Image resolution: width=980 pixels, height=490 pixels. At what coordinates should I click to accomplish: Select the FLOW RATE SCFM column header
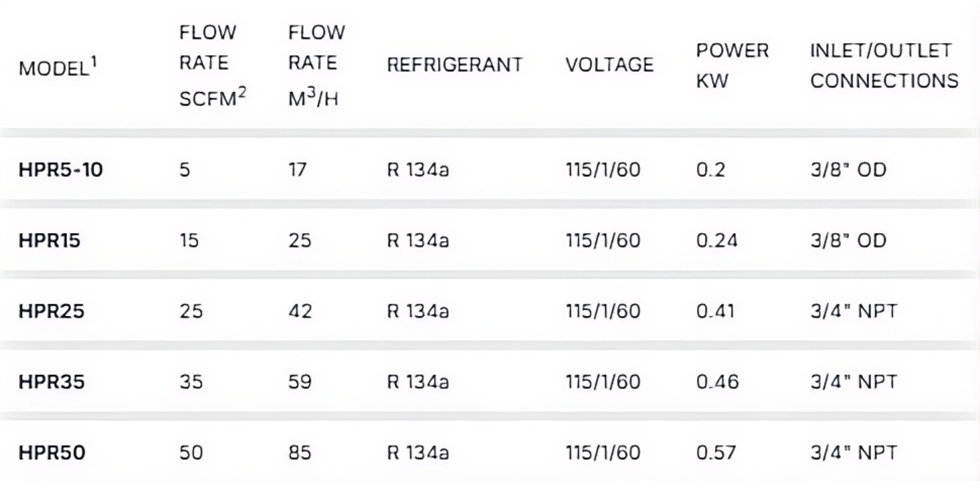tap(212, 65)
